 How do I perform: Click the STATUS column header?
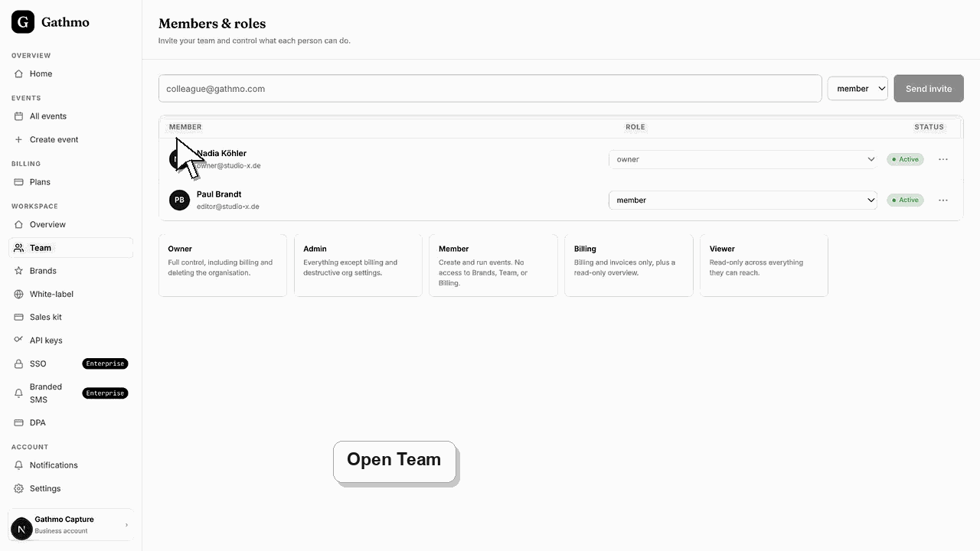point(929,127)
